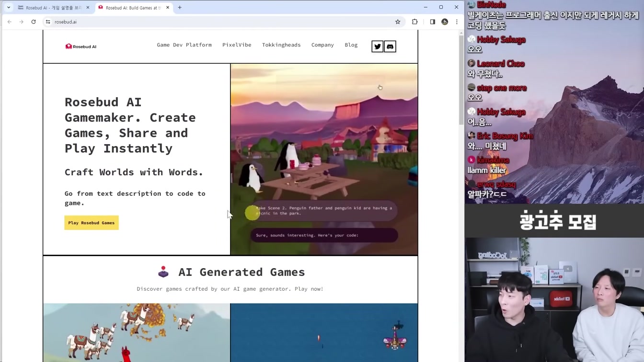Image resolution: width=644 pixels, height=362 pixels.
Task: Open the llama game thumbnail
Action: (137, 333)
